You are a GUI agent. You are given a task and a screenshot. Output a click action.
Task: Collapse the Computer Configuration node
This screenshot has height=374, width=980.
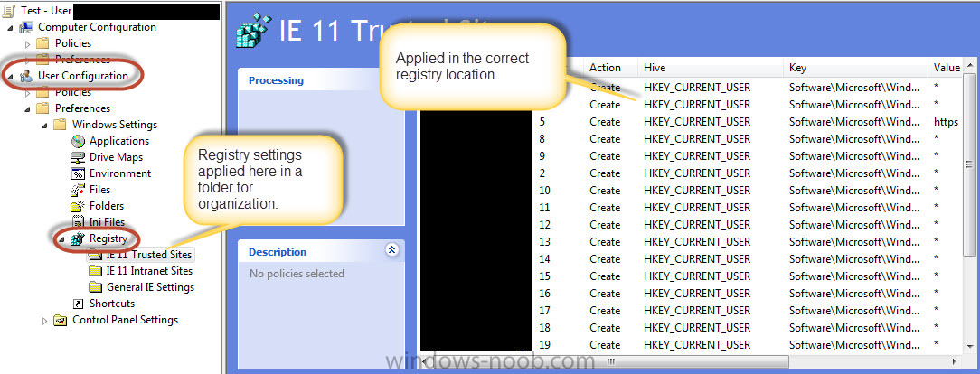[x=10, y=28]
